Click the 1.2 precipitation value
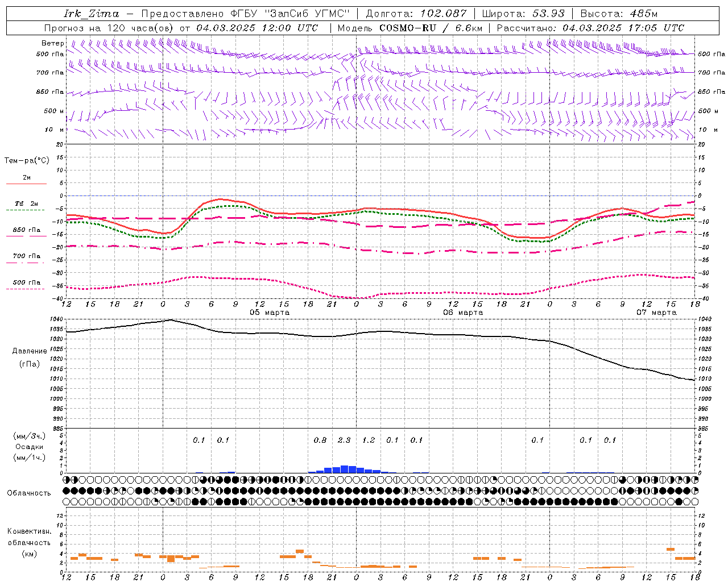Image resolution: width=728 pixels, height=582 pixels. pos(369,440)
